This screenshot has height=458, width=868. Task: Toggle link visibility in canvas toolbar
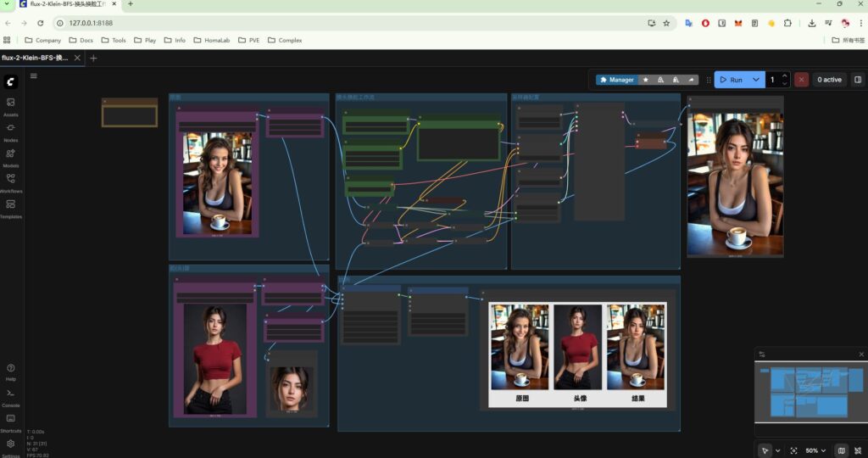[858, 450]
